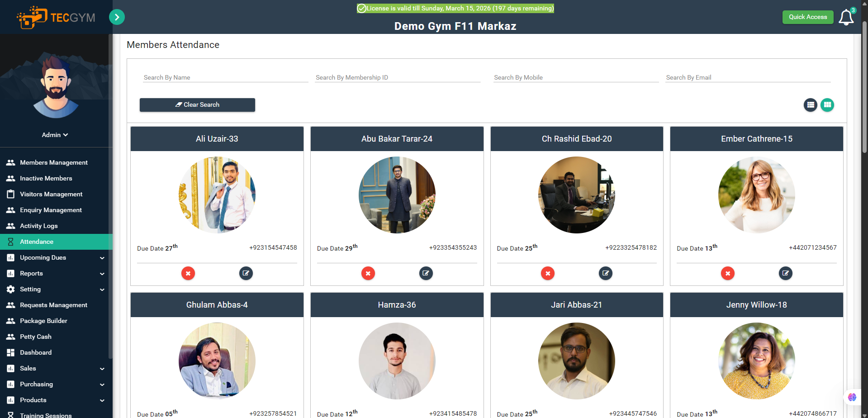The height and width of the screenshot is (418, 868).
Task: Expand Setting submenu chevron
Action: 102,290
